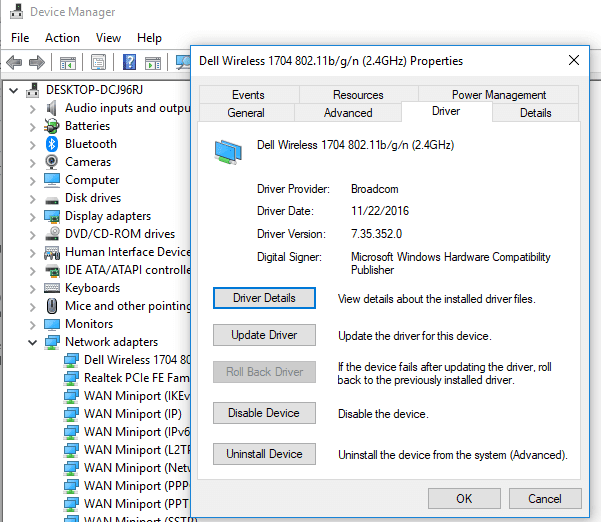
Task: Click the Driver Details button
Action: [x=264, y=298]
